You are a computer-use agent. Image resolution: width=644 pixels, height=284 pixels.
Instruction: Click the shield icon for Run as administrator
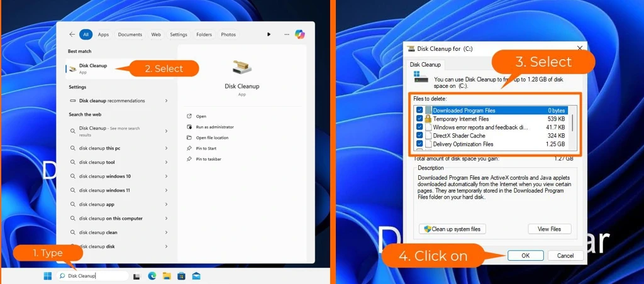click(x=189, y=127)
